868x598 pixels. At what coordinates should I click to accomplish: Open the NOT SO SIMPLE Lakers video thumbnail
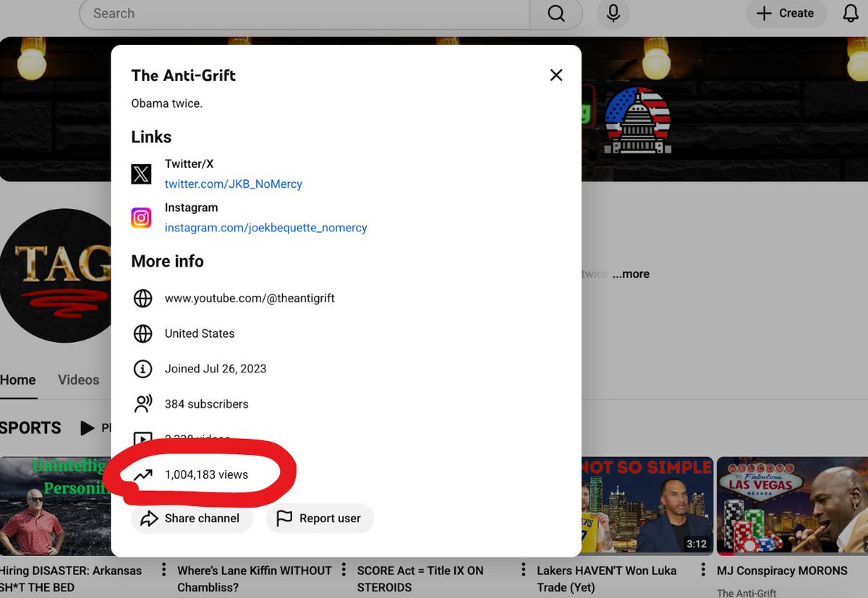(647, 506)
